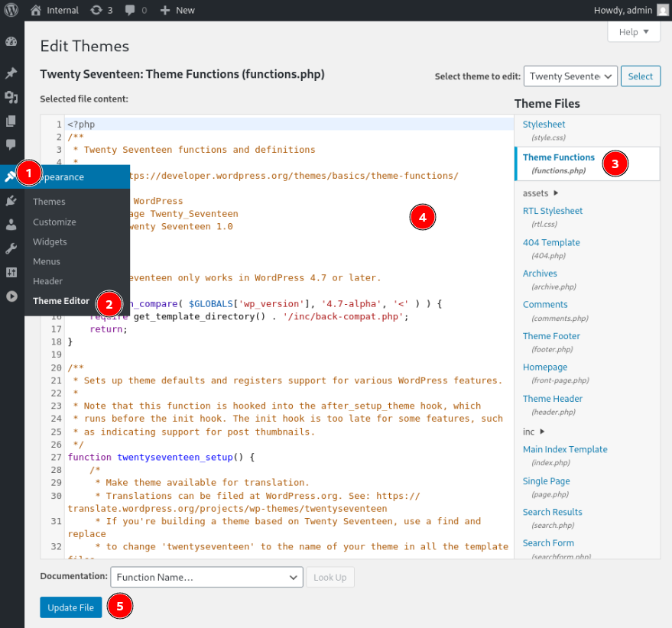Open Customize in the Appearance submenu

click(x=54, y=222)
